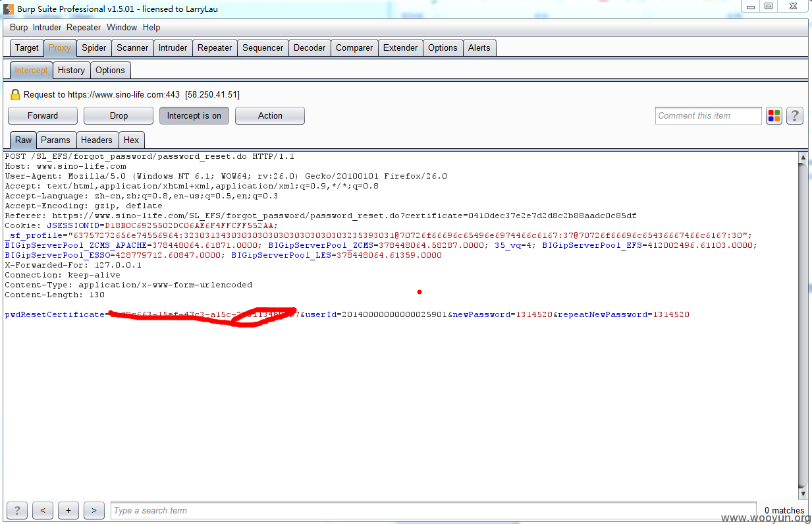Switch to the Extender tab
Viewport: 812px width, 524px height.
pyautogui.click(x=400, y=47)
